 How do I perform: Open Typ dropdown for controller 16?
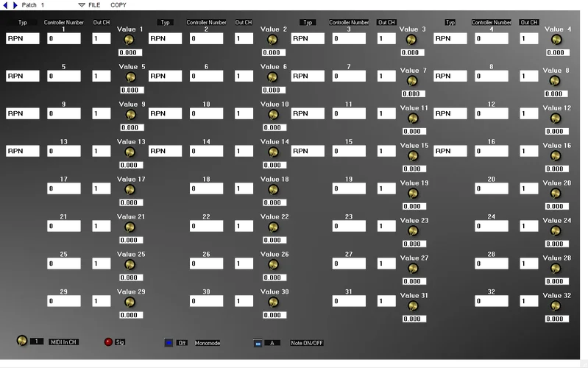450,151
